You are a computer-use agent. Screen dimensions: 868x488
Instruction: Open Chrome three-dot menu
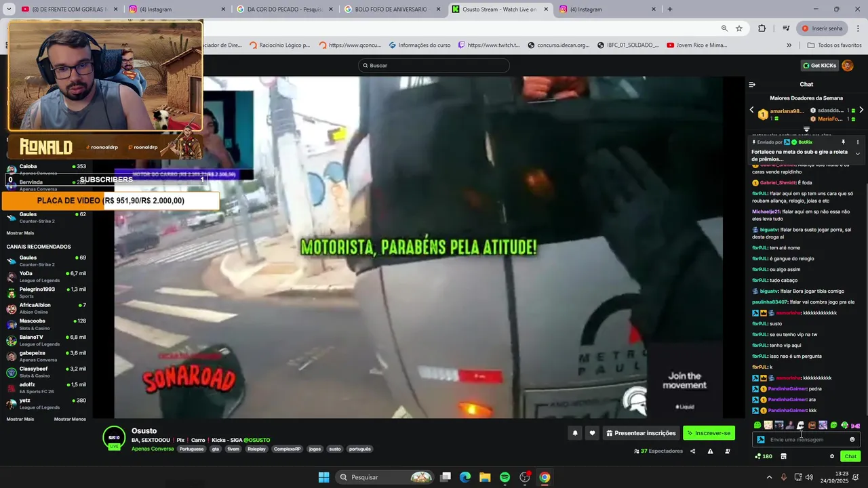858,28
